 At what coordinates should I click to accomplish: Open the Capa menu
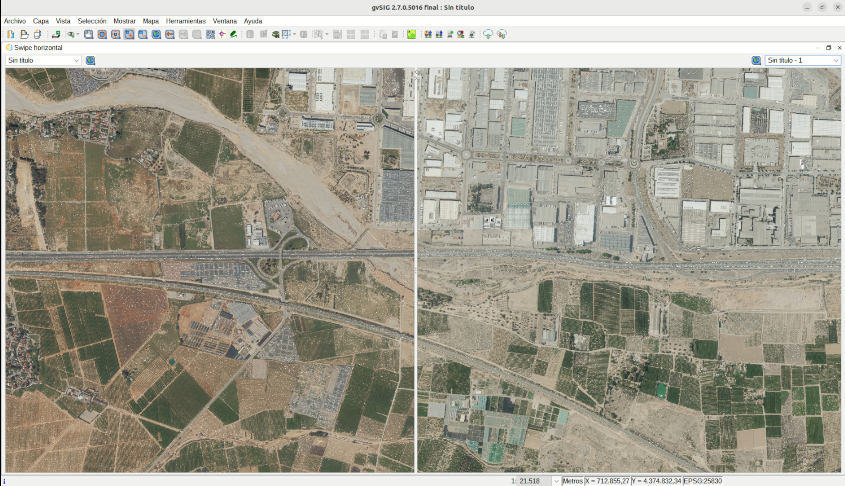41,20
